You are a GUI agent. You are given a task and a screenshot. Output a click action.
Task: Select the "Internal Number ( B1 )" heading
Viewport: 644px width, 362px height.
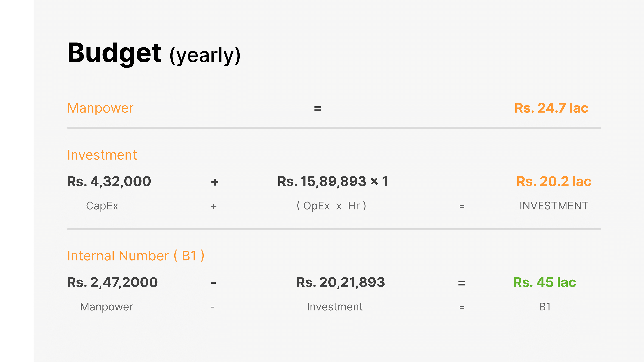tap(136, 256)
